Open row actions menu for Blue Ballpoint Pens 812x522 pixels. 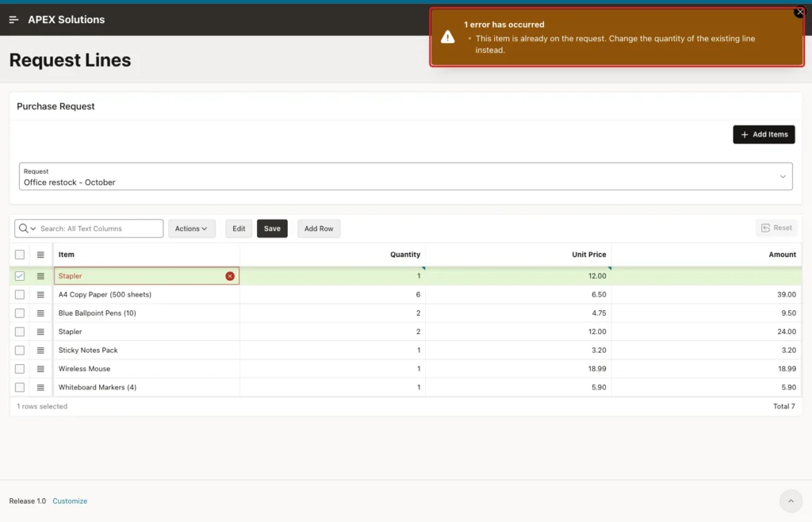click(40, 313)
